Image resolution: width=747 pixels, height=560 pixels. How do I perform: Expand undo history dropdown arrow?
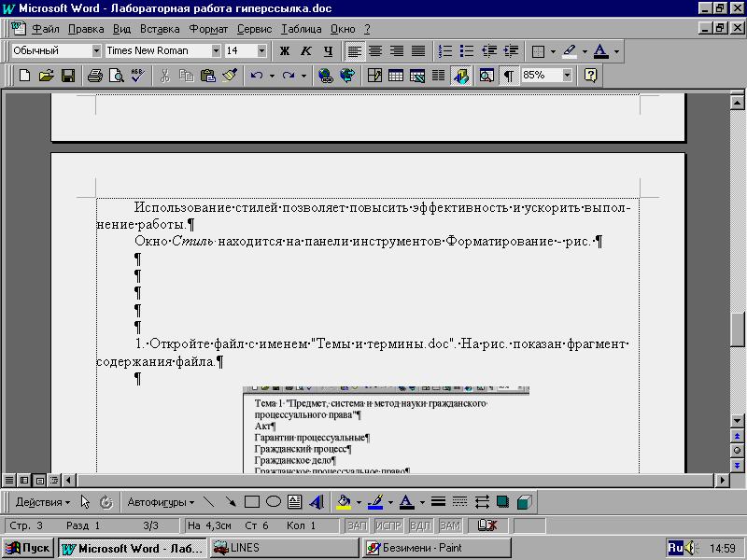(x=272, y=76)
